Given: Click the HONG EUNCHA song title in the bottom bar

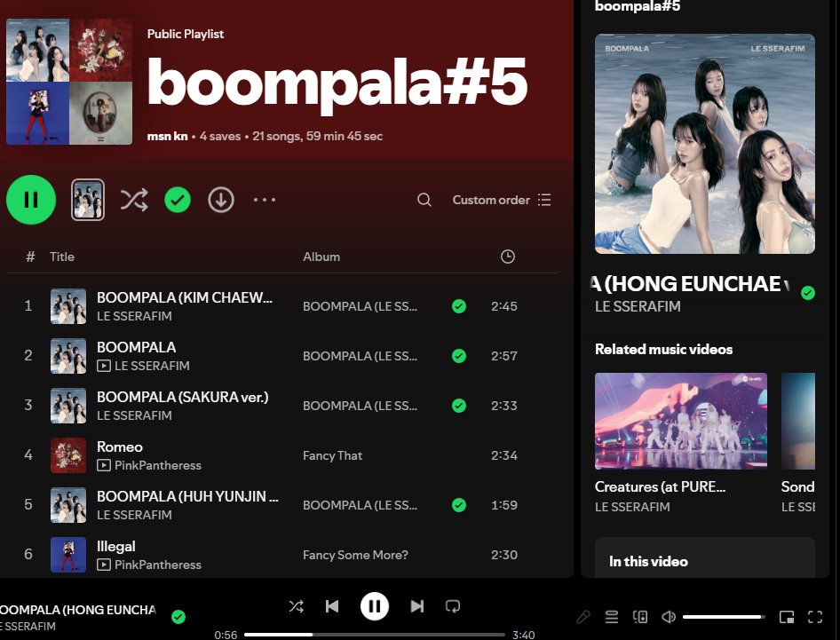Looking at the screenshot, I should pos(78,610).
